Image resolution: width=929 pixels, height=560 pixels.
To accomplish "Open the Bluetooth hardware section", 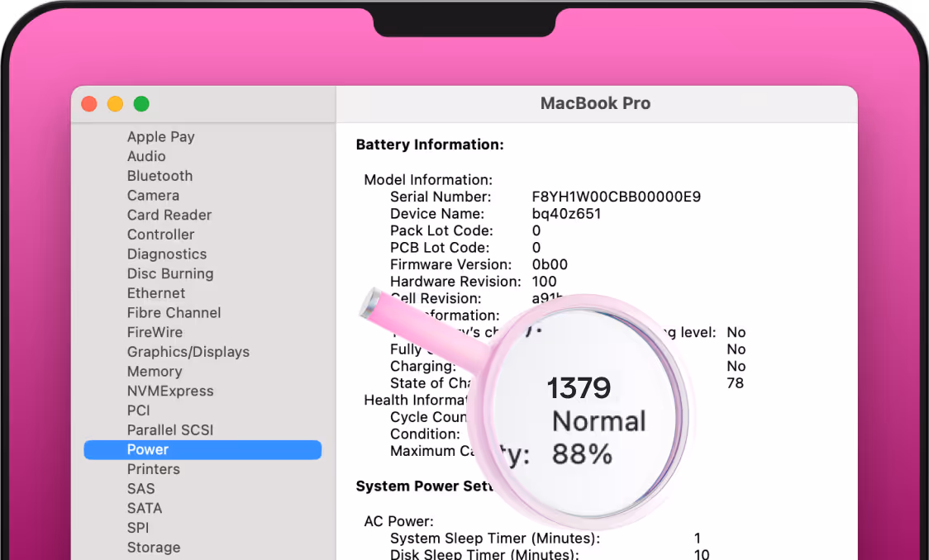I will click(160, 175).
